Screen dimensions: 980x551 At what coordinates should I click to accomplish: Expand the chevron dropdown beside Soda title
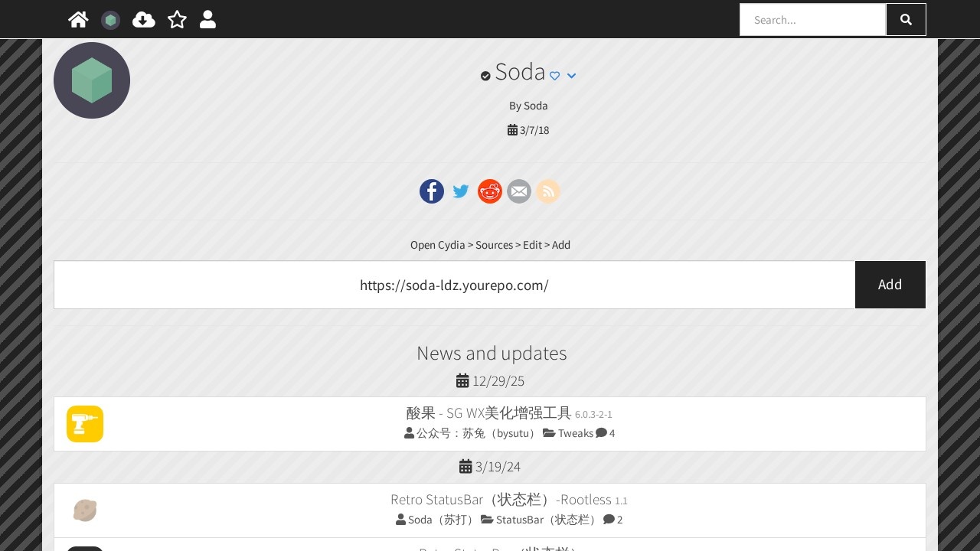[x=571, y=76]
